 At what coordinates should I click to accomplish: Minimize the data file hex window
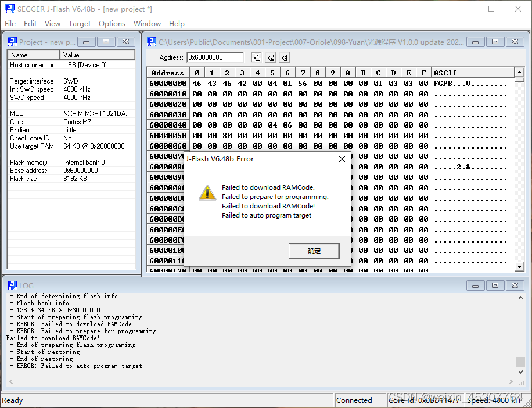tap(475, 42)
